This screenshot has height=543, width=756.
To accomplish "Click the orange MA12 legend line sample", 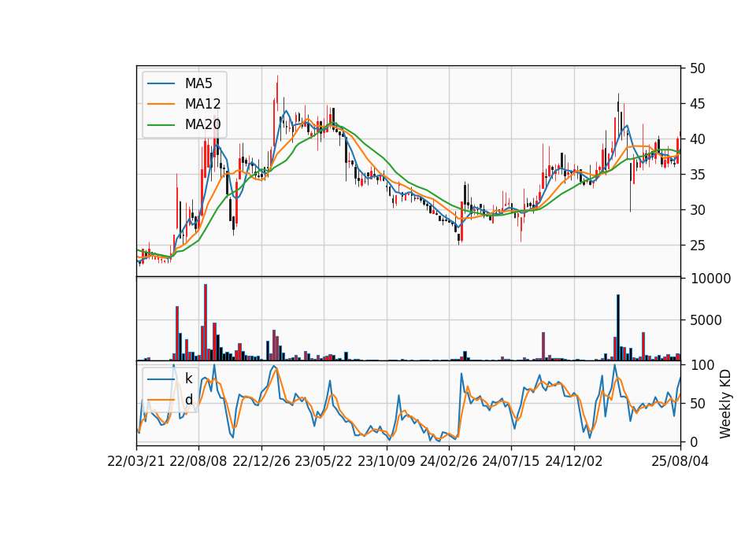I will (x=161, y=104).
